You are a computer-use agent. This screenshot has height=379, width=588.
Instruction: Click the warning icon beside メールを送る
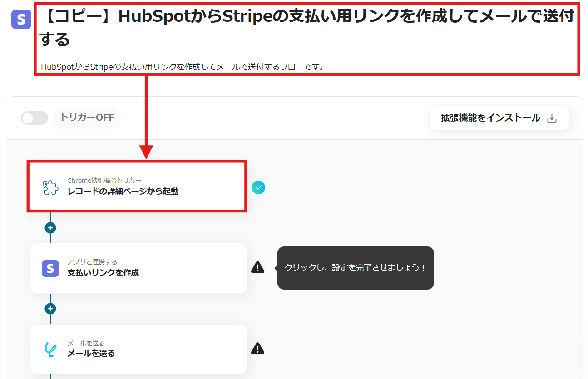258,349
